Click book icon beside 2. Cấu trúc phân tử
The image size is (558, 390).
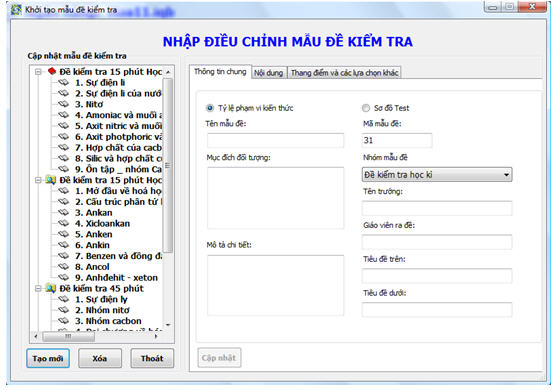click(63, 202)
